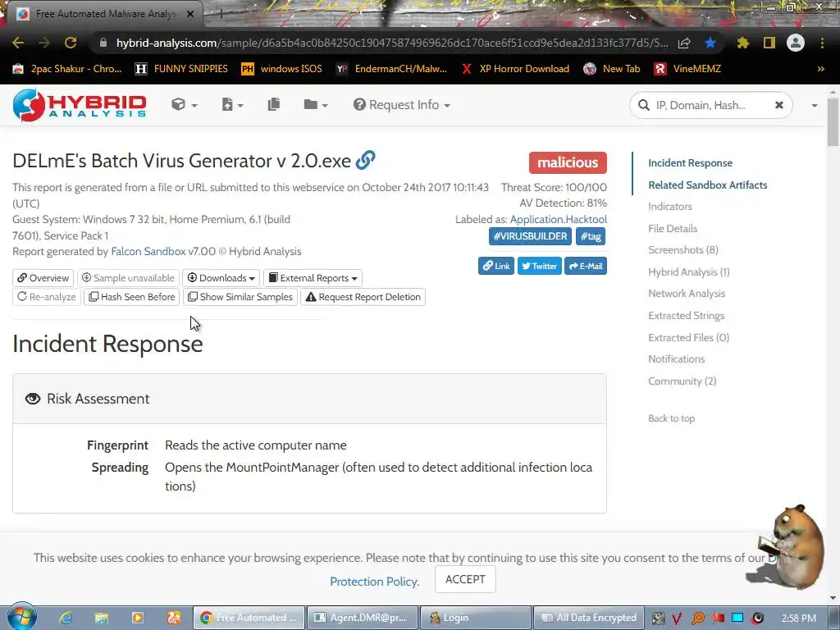Screen dimensions: 840x630
Task: Go to Extracted Files (0) section
Action: (688, 337)
